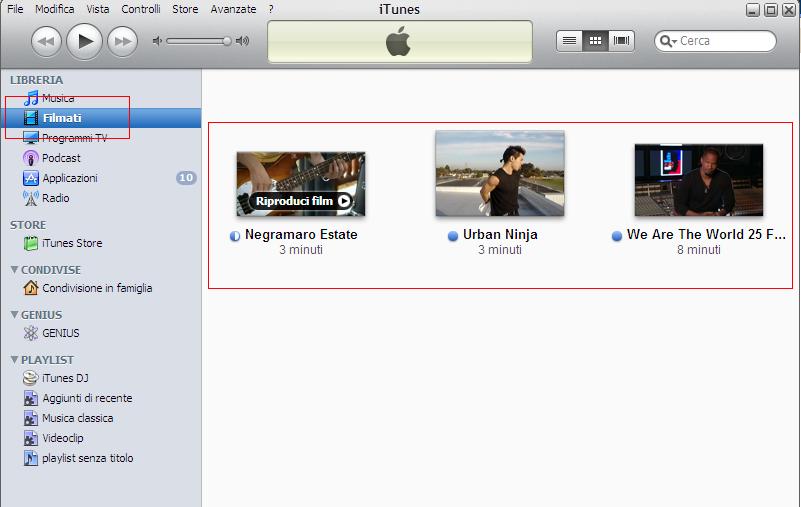801x507 pixels.
Task: Maximize the iTunes window
Action: (x=771, y=10)
